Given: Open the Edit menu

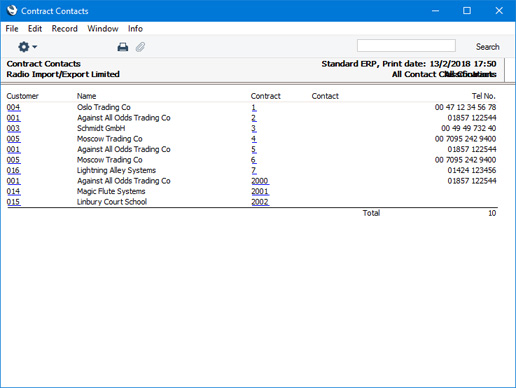Looking at the screenshot, I should [x=35, y=29].
